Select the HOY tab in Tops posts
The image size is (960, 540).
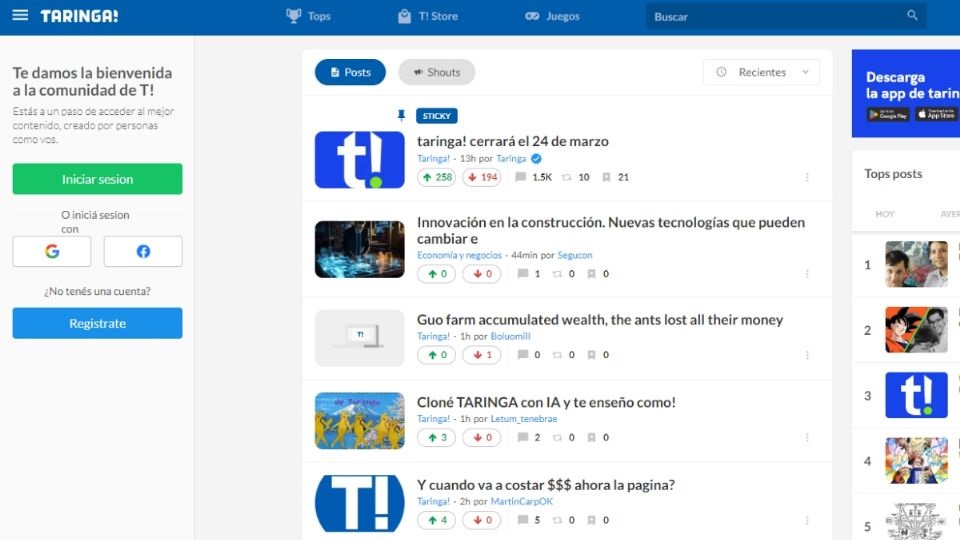pyautogui.click(x=885, y=214)
